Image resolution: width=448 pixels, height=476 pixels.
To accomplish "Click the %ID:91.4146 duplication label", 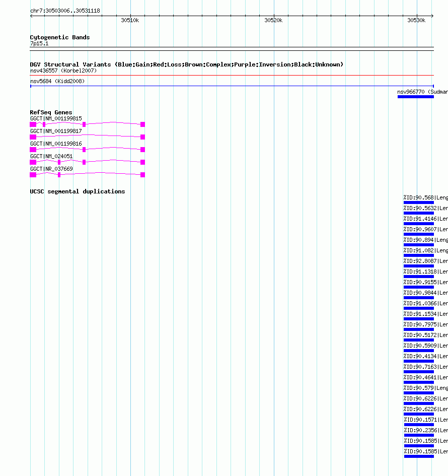I will 425,219.
